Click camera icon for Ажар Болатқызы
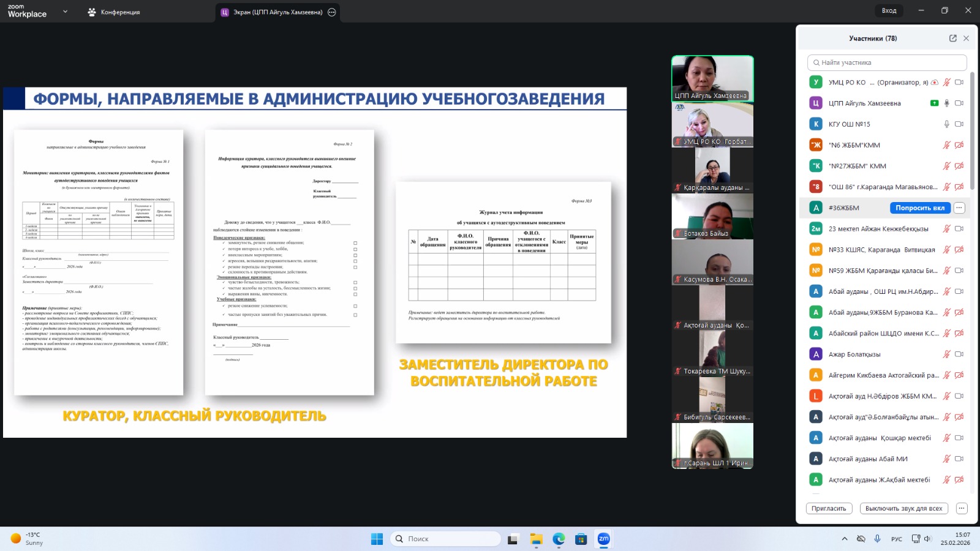The image size is (980, 551). [x=959, y=354]
